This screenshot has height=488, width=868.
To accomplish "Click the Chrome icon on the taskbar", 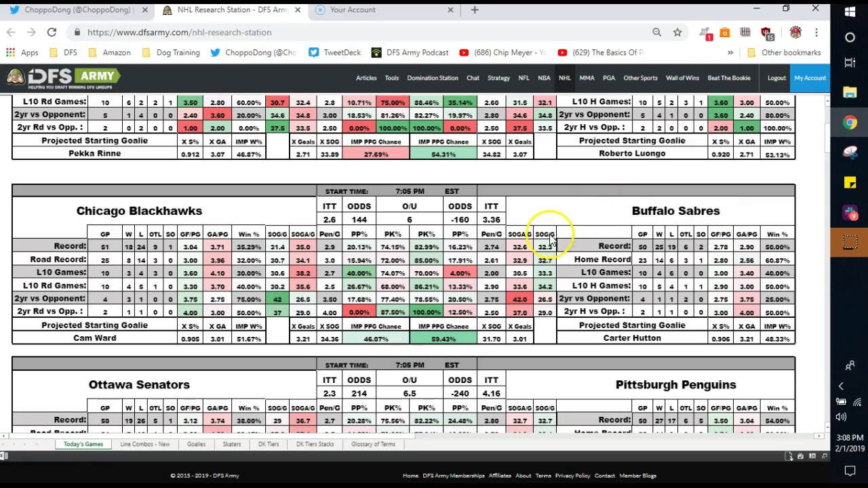I will pos(850,123).
